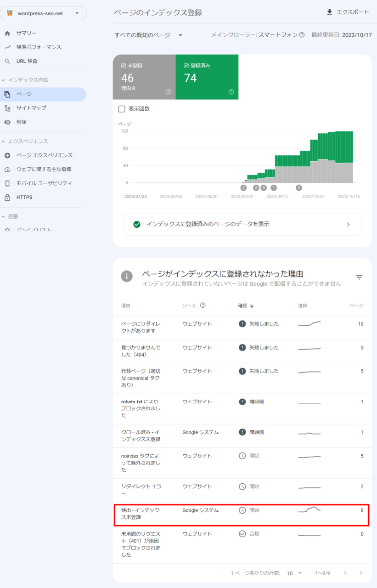The image size is (377, 588).
Task: Go to previous page of results
Action: [x=345, y=573]
